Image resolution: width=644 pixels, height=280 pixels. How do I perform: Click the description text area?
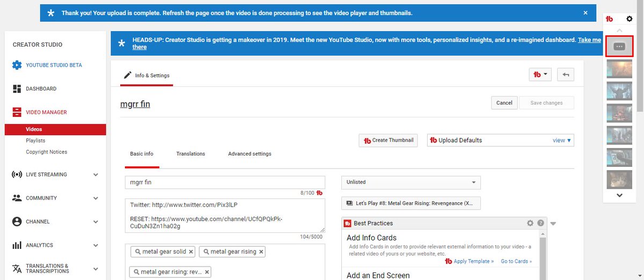225,216
